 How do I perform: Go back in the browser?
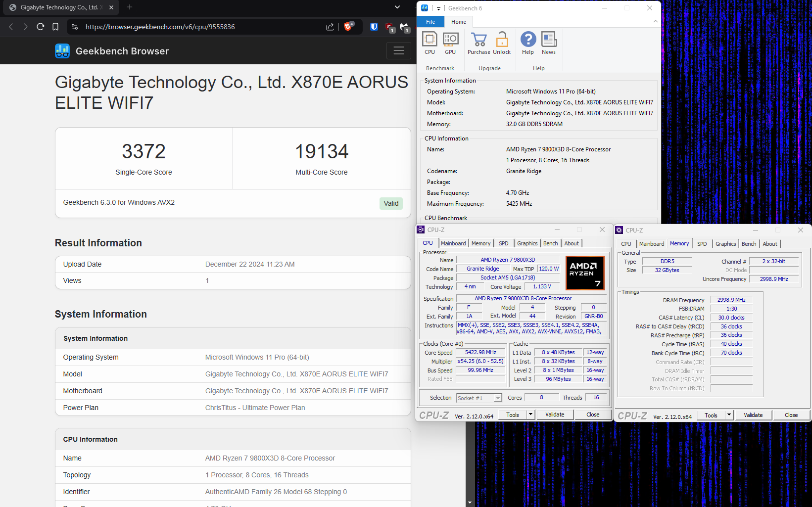(11, 27)
